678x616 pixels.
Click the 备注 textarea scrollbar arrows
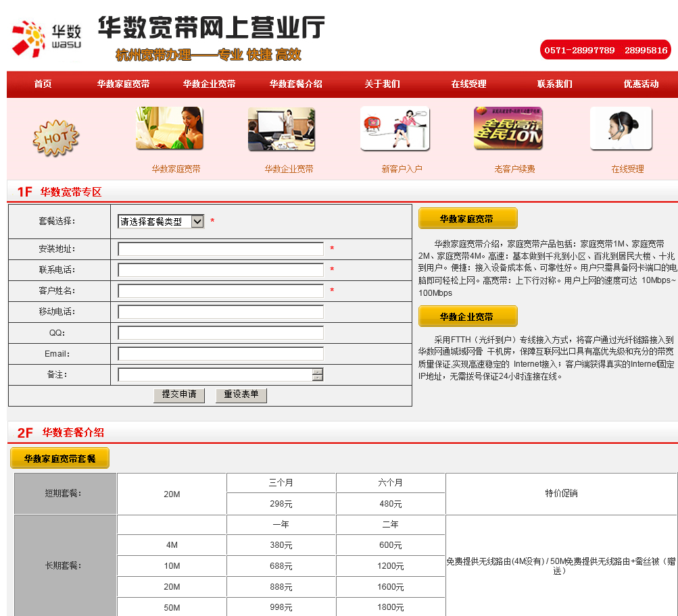(318, 374)
